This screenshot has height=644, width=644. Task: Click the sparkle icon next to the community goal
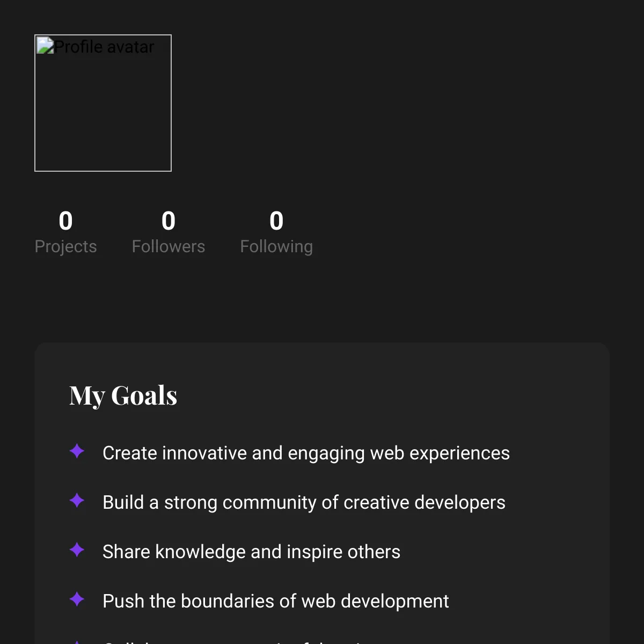(77, 501)
